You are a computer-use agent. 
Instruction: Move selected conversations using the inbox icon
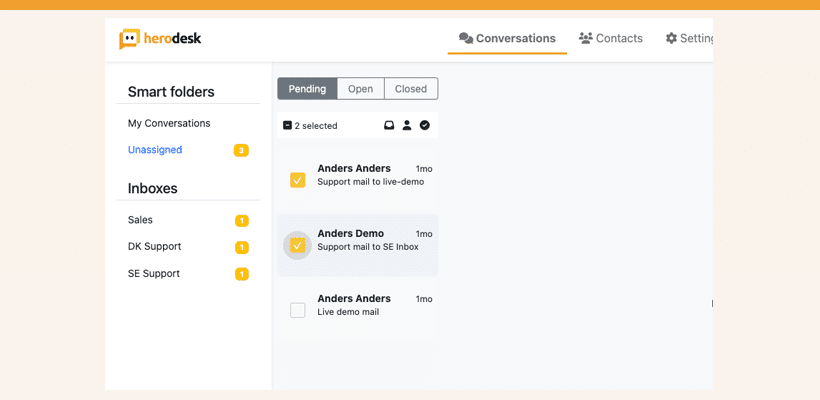[389, 125]
